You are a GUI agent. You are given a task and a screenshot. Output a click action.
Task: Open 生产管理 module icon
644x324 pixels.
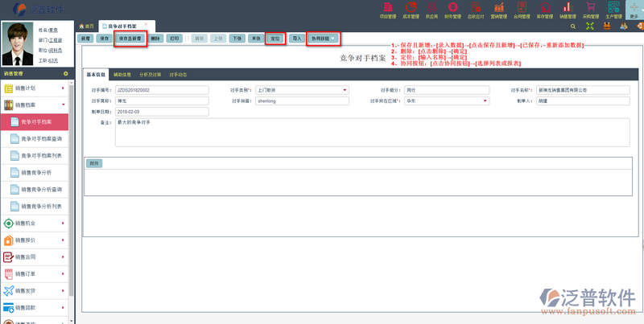tap(613, 7)
